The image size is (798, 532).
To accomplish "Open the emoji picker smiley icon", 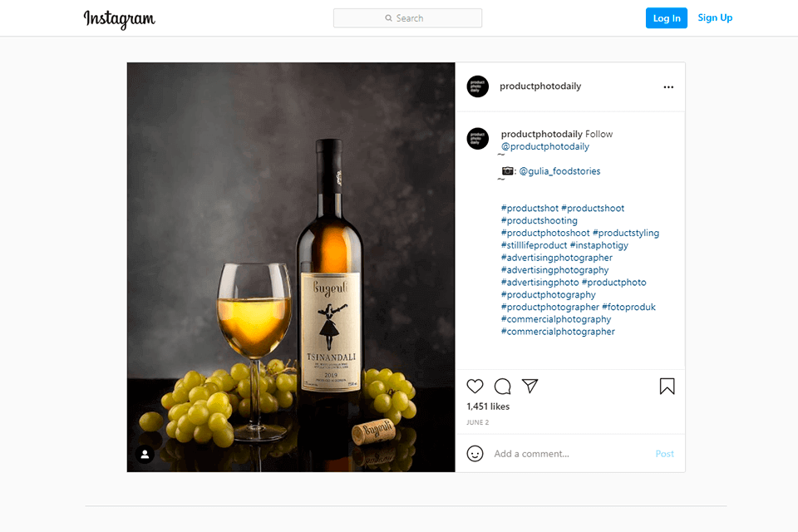I will click(x=475, y=454).
